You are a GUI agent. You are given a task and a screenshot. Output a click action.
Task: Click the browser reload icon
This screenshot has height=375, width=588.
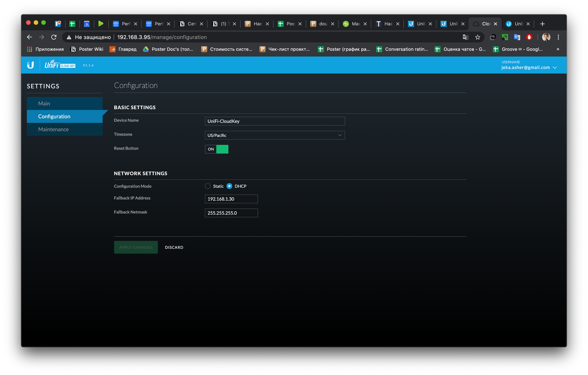[54, 37]
